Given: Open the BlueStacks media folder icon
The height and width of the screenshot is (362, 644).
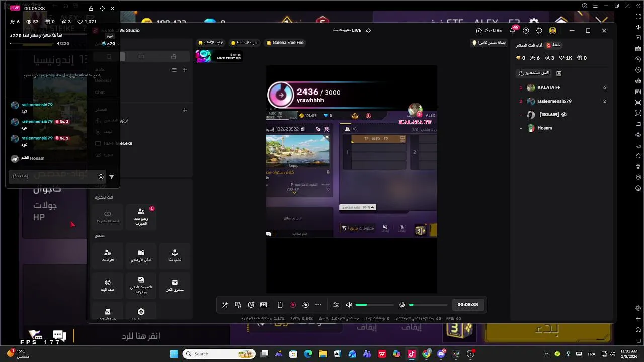Looking at the screenshot, I should pos(638,124).
